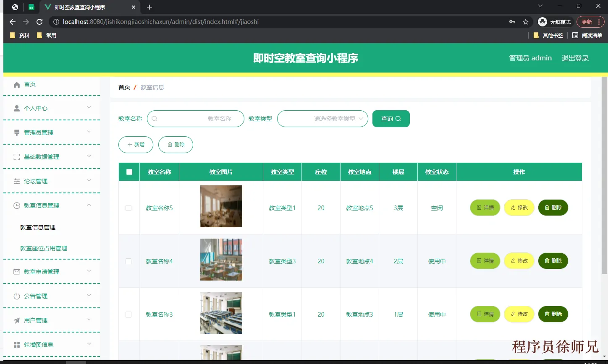608x364 pixels.
Task: Open a new browser tab
Action: [149, 7]
